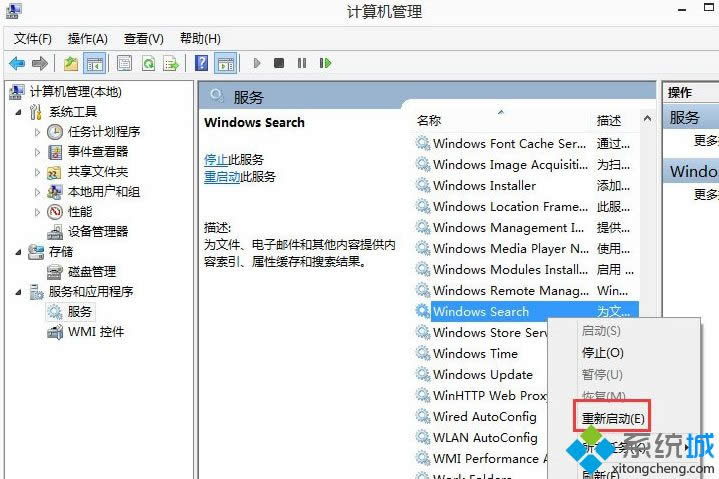Screen dimensions: 719x479
Task: Open the 帮助(H) menu
Action: click(200, 39)
